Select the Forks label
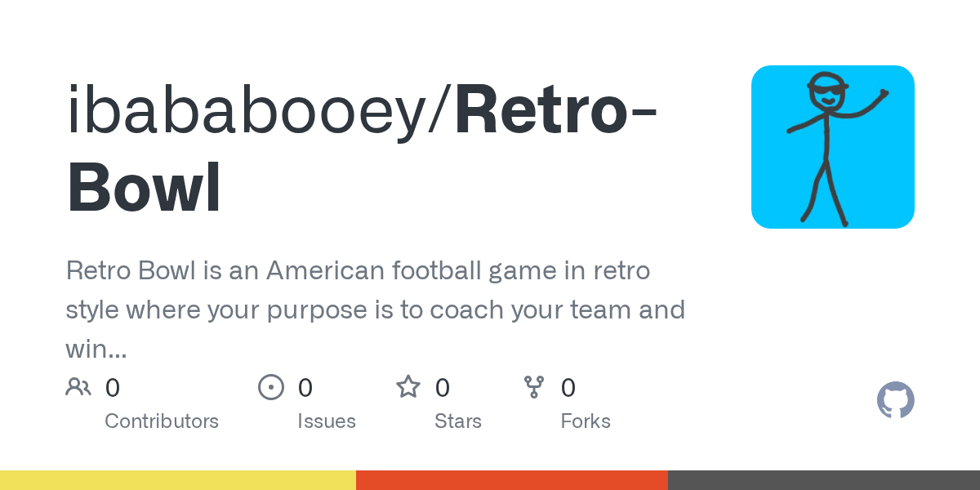 coord(586,421)
